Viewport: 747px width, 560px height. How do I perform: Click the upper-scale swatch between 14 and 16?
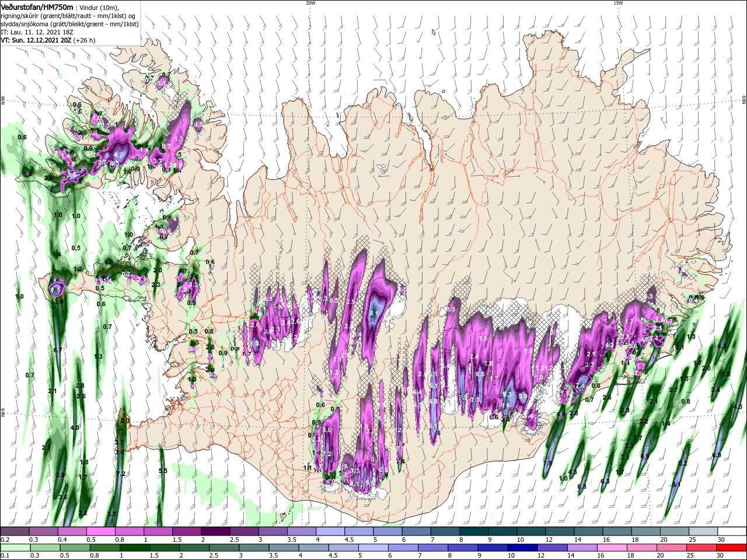point(588,531)
